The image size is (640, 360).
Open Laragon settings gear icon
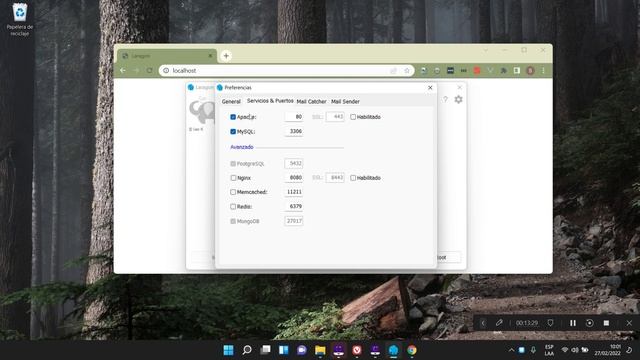(x=458, y=99)
